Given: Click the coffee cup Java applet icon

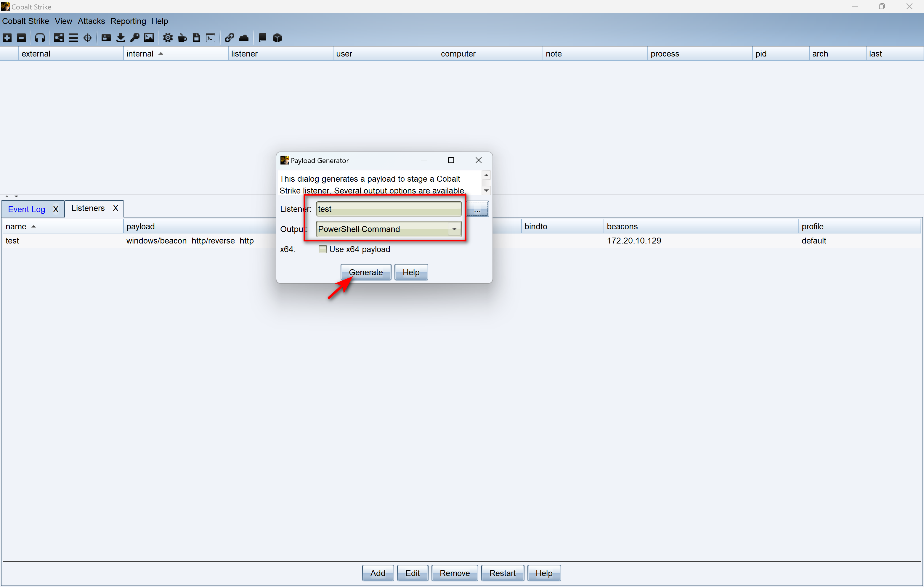Looking at the screenshot, I should 182,38.
